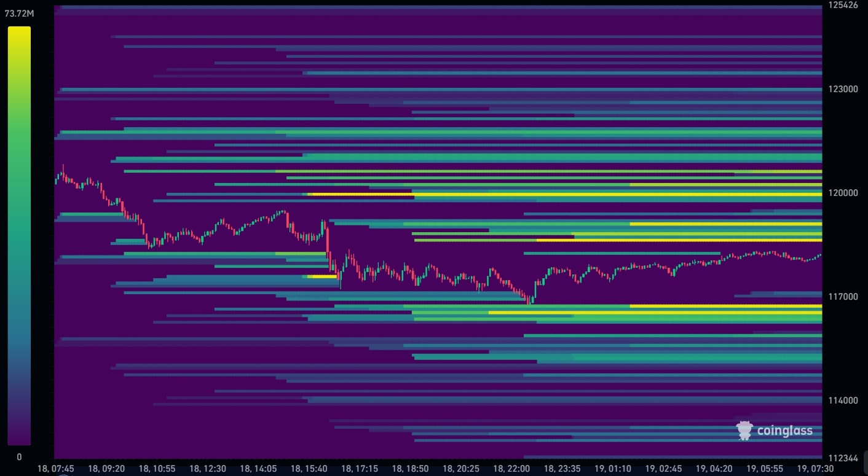This screenshot has width=868, height=476.
Task: Click the 0 minimum label under color scale
Action: click(19, 457)
